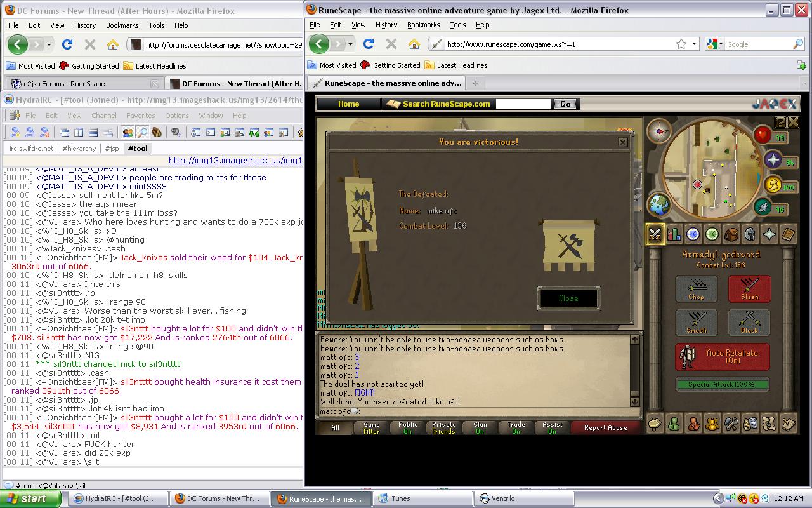Image resolution: width=812 pixels, height=508 pixels.
Task: Click the HydraIRC disconnect server toolbar icon
Action: tap(44, 132)
